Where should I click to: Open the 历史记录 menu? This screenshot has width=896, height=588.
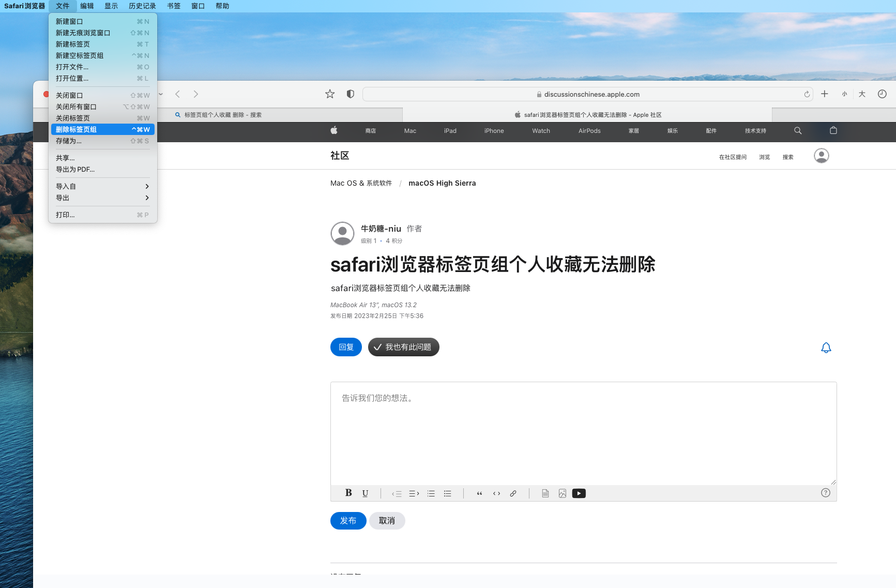click(142, 6)
